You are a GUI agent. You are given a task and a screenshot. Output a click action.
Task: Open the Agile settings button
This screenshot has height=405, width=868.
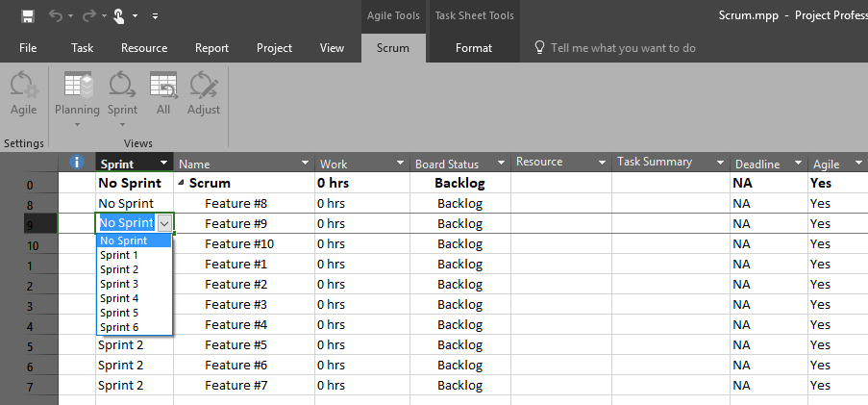23,95
